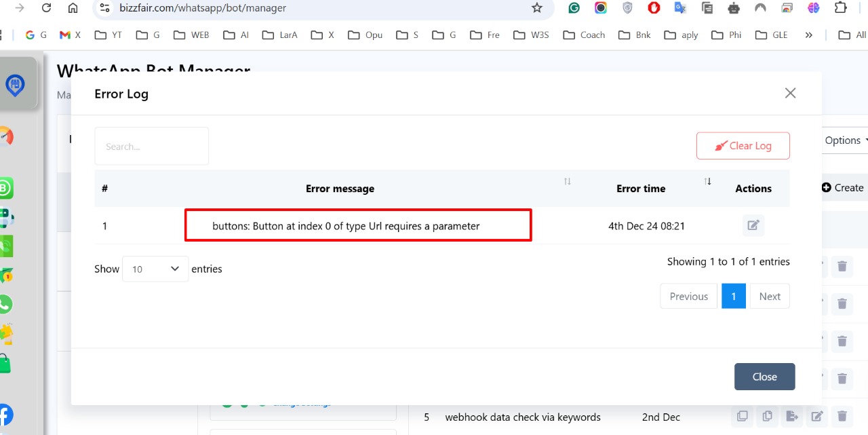Show more bookmarks using the double chevron
This screenshot has height=435, width=868.
click(808, 35)
